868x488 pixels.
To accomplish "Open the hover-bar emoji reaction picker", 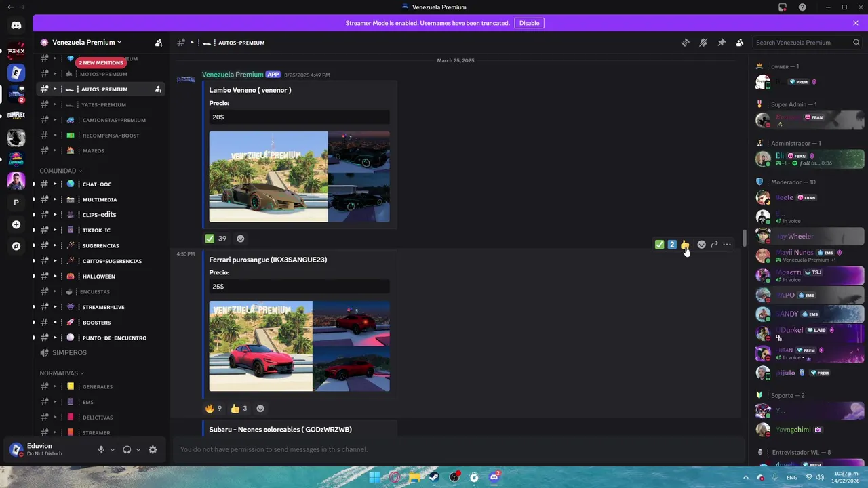I will [x=702, y=245].
